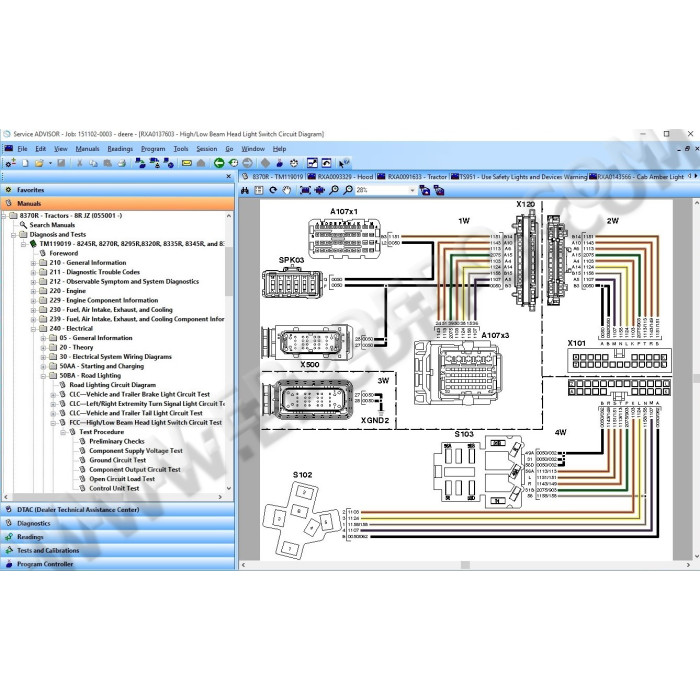Screen dimensions: 700x700
Task: Collapse the 240 - Electrical tree node
Action: pyautogui.click(x=33, y=329)
